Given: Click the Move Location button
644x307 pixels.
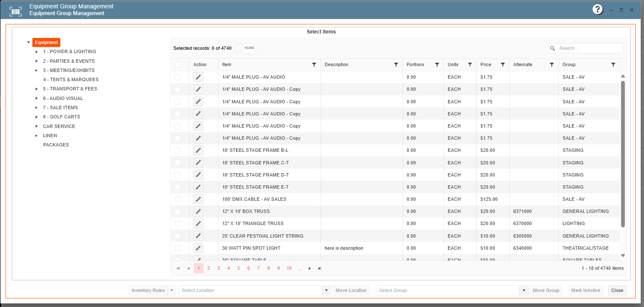Looking at the screenshot, I should (351, 290).
